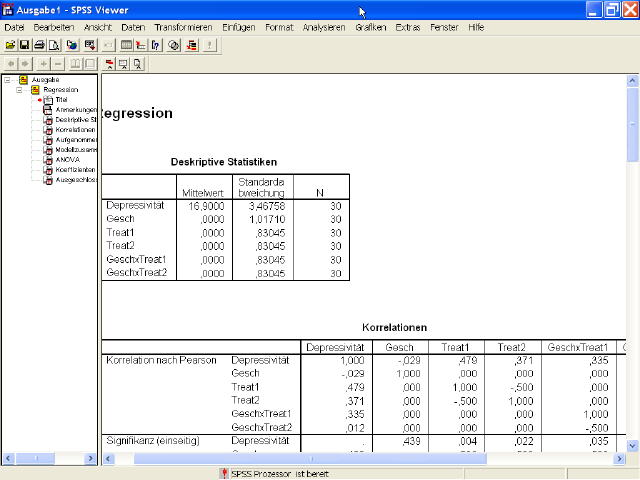Click the Deskriptive Statistiken table title
The width and height of the screenshot is (640, 480).
pos(224,161)
